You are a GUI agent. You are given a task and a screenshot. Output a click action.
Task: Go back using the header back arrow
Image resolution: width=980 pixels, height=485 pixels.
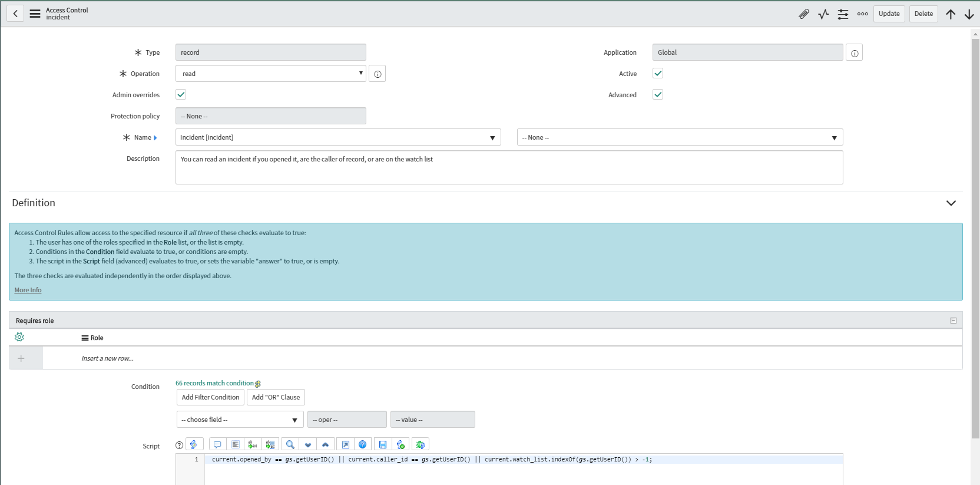[15, 14]
